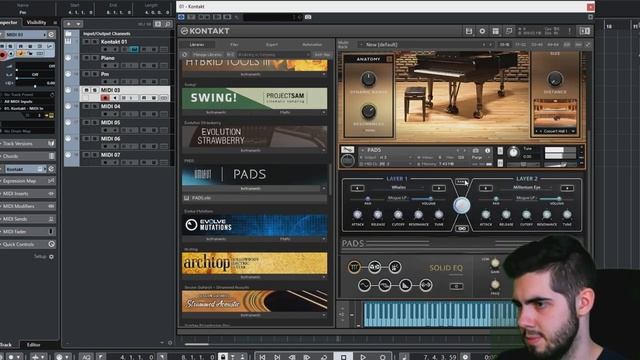Select the last lower-row effect icon
This screenshot has height=360, width=640.
425,285
